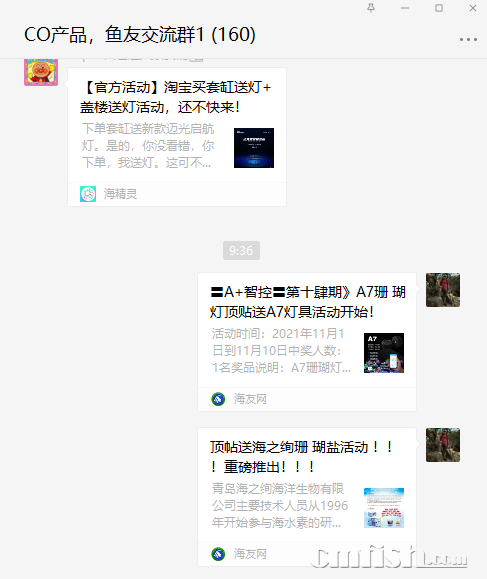Click 海友网 logo under coral salt card
This screenshot has width=487, height=579.
(218, 554)
